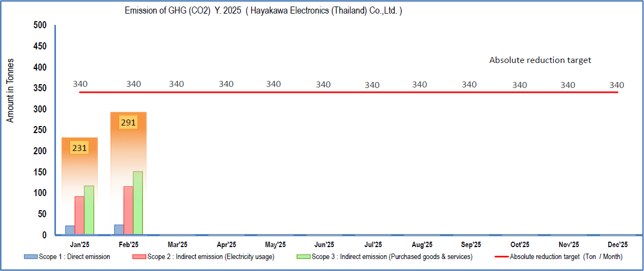Viewport: 644px width, 271px height.
Task: Click the Feb'25 axis label
Action: (x=129, y=245)
